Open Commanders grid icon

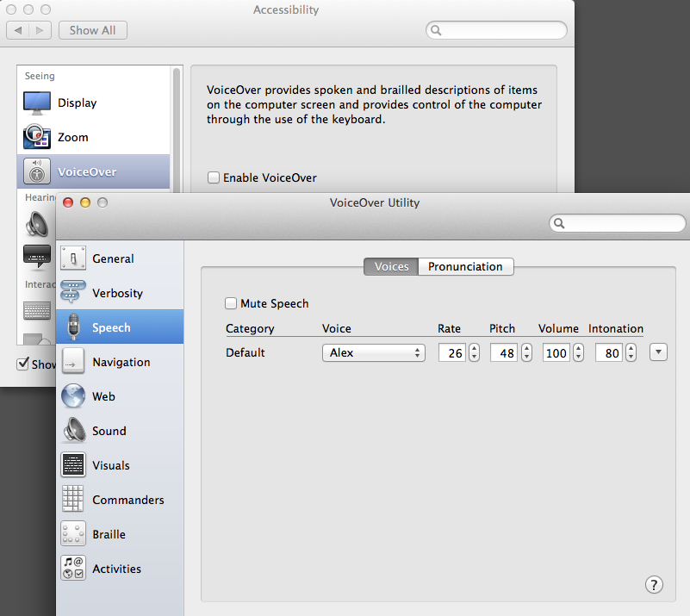(72, 499)
